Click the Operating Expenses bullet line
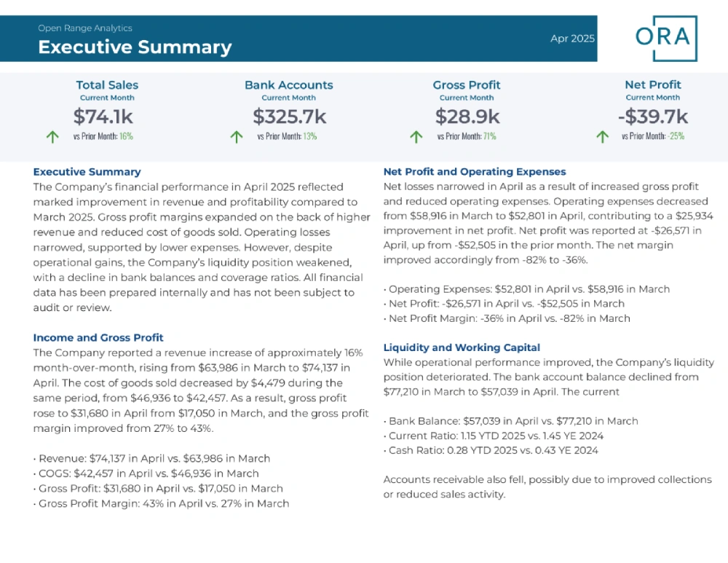This screenshot has width=728, height=563. [x=526, y=289]
